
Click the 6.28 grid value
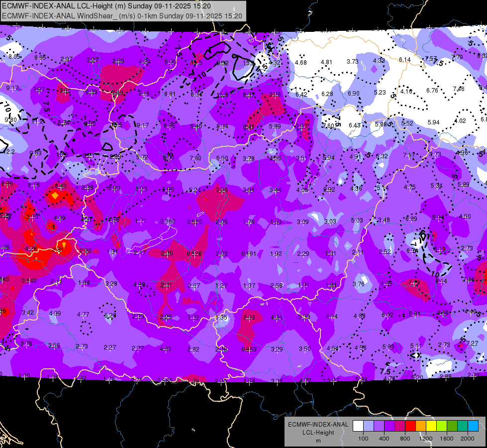pyautogui.click(x=327, y=94)
